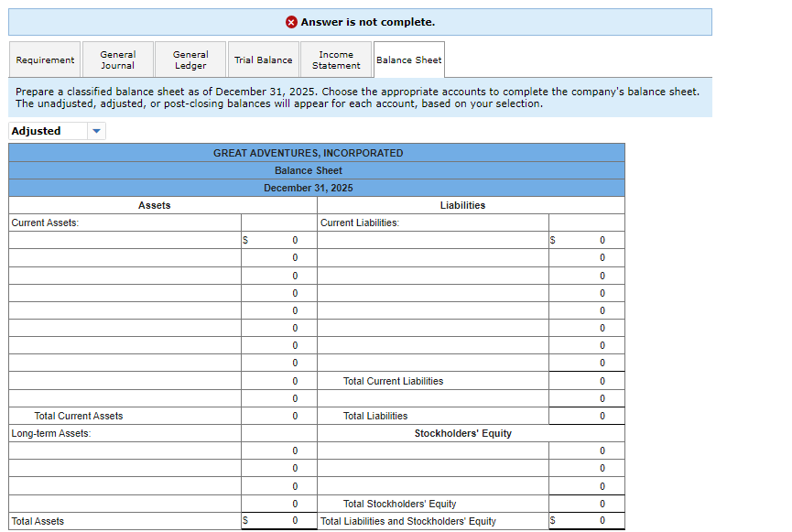792x532 pixels.
Task: Switch to the Requirement tab
Action: coord(44,59)
